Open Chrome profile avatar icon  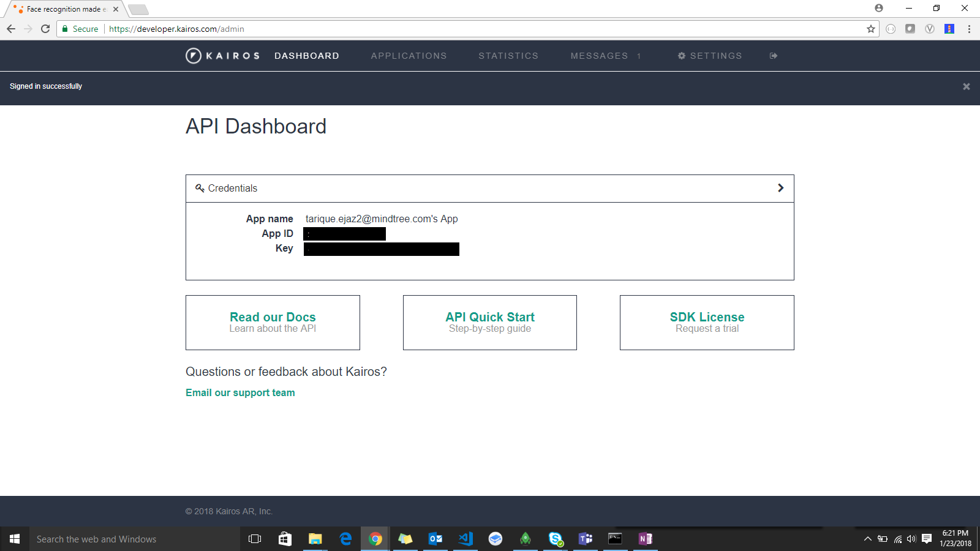[x=879, y=8]
